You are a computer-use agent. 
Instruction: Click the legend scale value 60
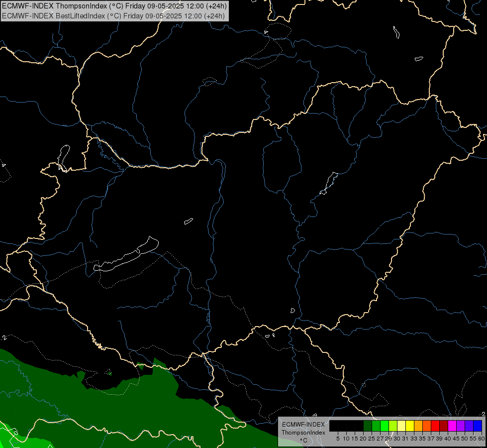tap(482, 439)
